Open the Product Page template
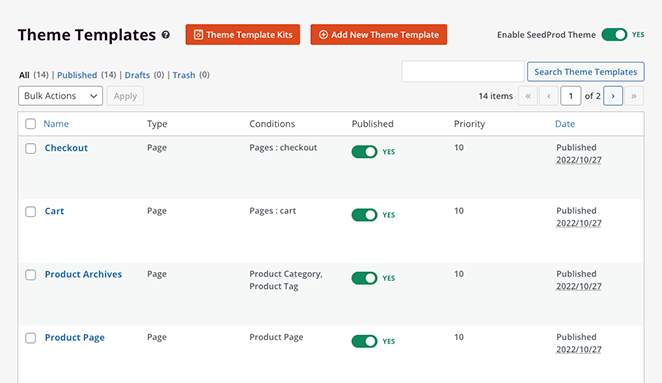Viewport: 662px width, 383px height. click(x=75, y=337)
